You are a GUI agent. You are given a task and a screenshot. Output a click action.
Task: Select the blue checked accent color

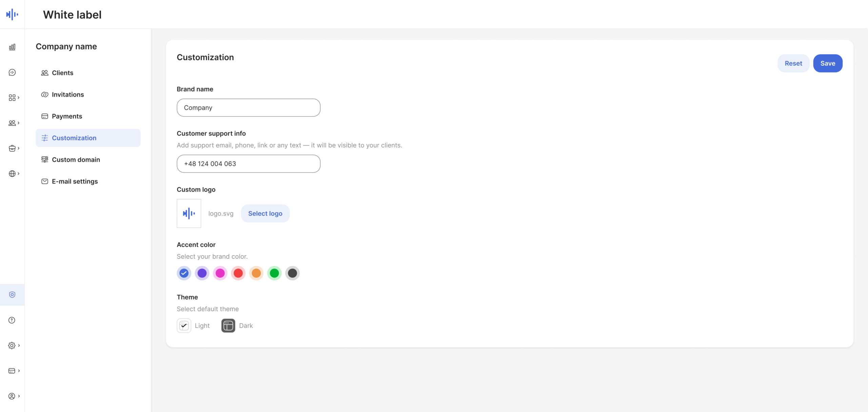point(184,273)
